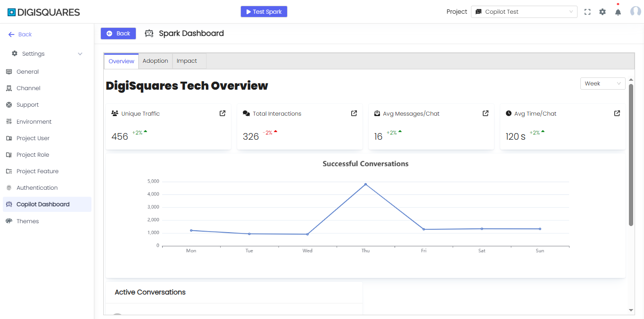Viewport: 644px width, 319px height.
Task: Click the sidebar Back link
Action: pos(20,34)
